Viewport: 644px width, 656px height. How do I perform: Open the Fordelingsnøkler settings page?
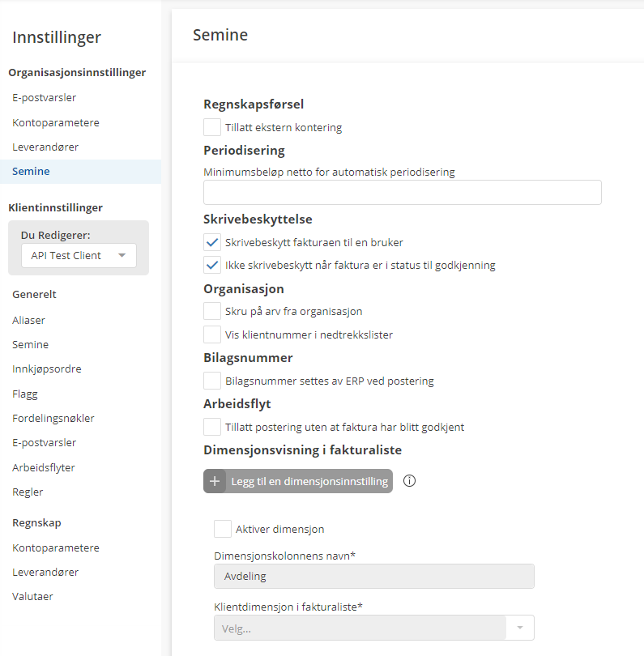[x=53, y=419]
